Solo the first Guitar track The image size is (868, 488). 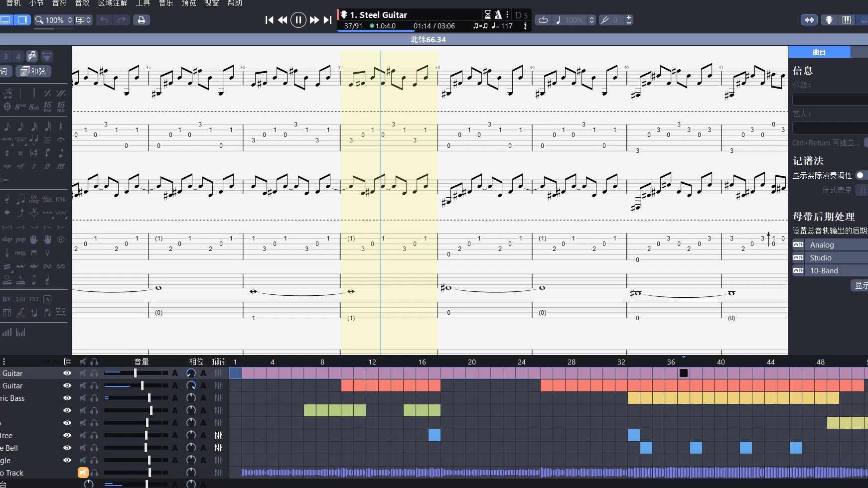tap(94, 373)
